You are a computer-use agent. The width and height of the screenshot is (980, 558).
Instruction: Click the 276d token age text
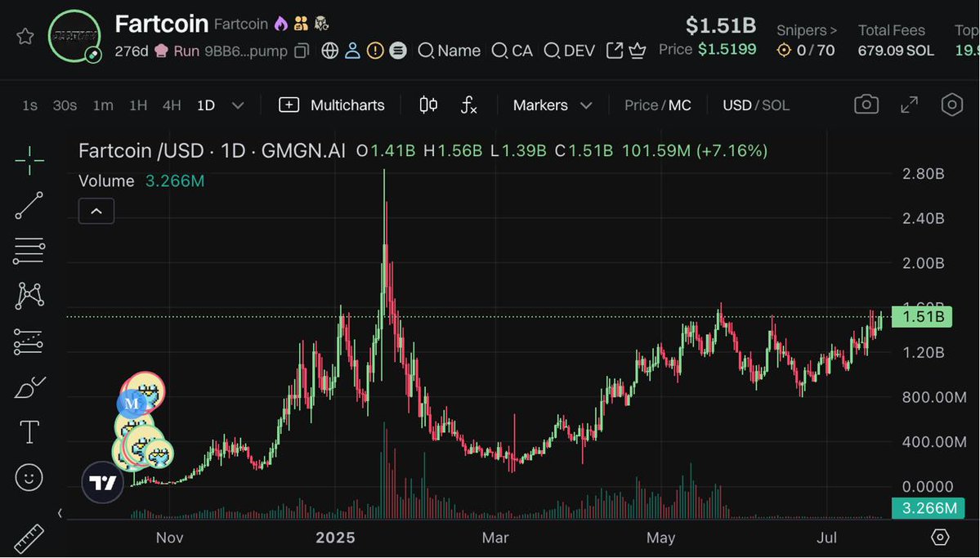click(x=132, y=51)
